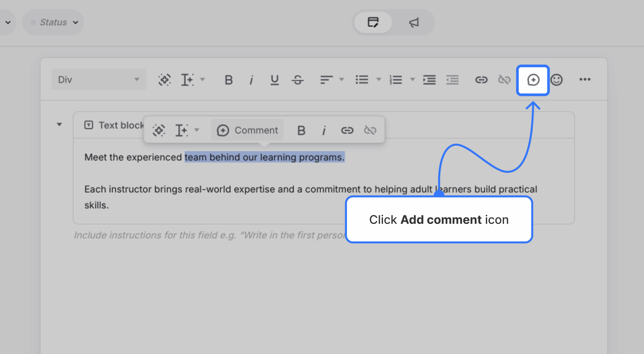This screenshot has width=644, height=354.
Task: Open the emoji picker icon
Action: click(x=557, y=80)
